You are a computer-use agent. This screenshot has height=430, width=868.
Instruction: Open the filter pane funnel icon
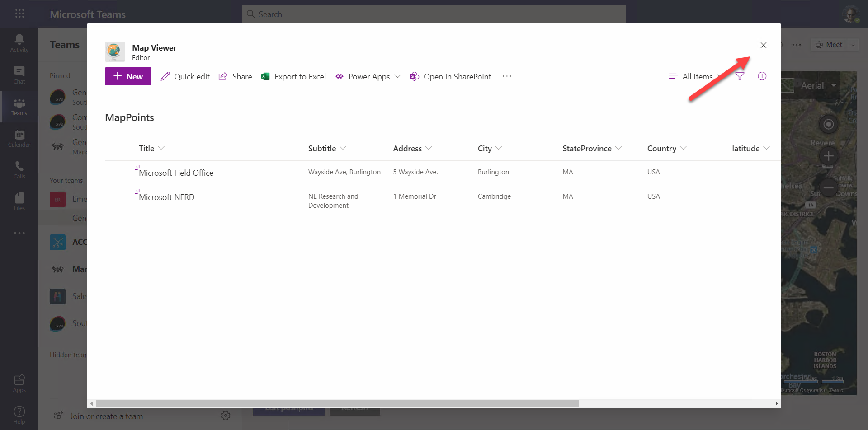coord(740,76)
